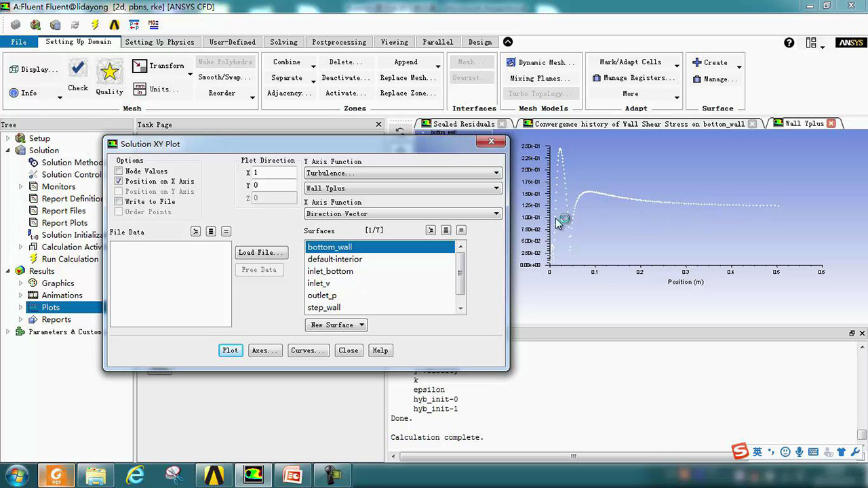Click the lightning bolt toolbar icon
The height and width of the screenshot is (488, 868).
tap(95, 24)
